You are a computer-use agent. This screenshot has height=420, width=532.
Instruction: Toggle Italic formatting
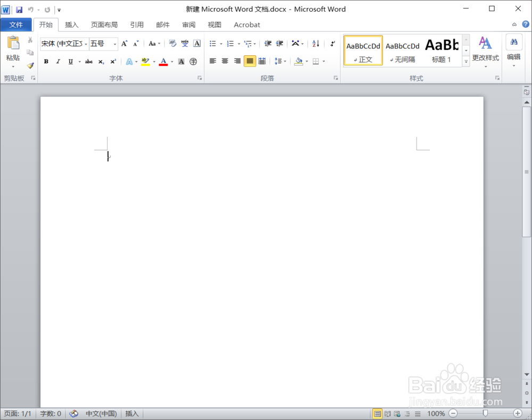pos(58,61)
